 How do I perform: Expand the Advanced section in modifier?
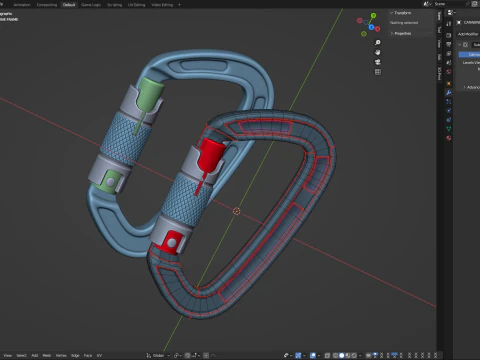click(x=471, y=87)
